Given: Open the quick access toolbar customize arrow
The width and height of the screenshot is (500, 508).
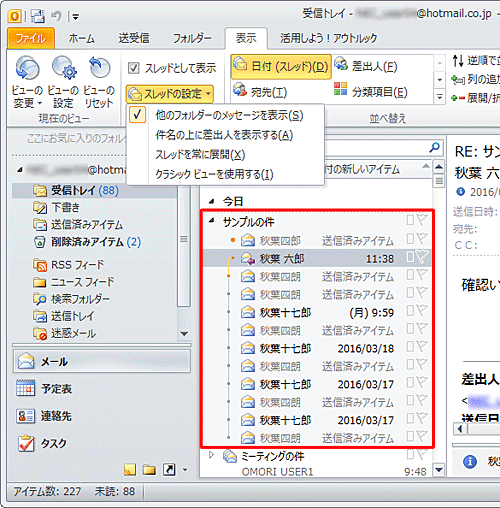Looking at the screenshot, I should (76, 17).
